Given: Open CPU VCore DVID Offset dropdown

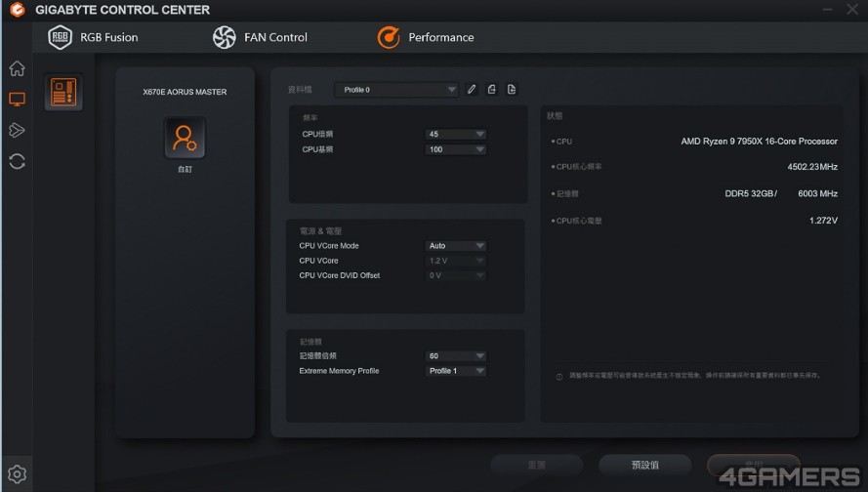Looking at the screenshot, I should [x=456, y=275].
